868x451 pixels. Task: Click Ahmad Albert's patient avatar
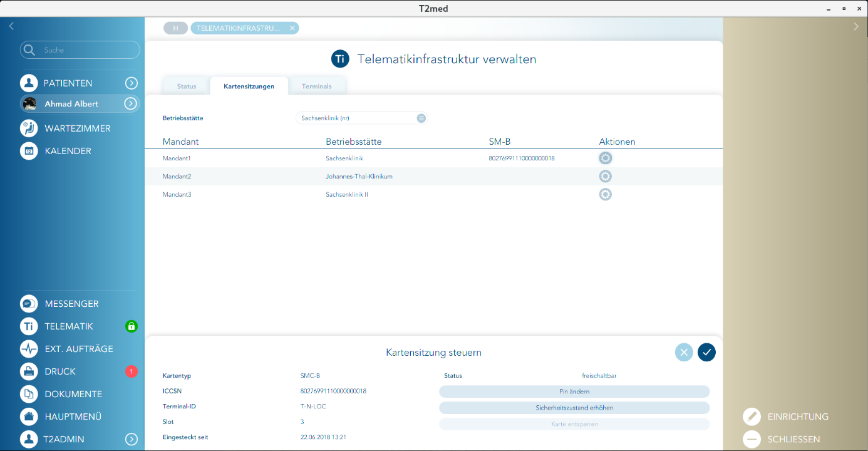coord(29,104)
